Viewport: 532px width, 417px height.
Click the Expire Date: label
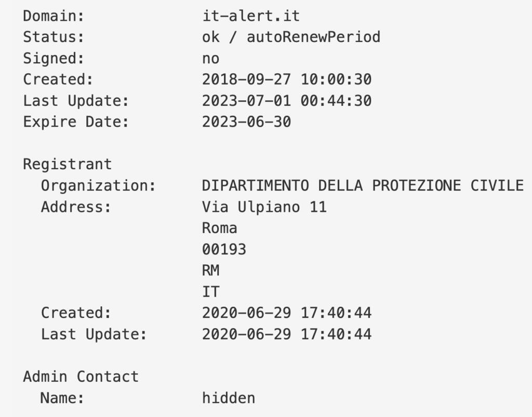coord(76,122)
